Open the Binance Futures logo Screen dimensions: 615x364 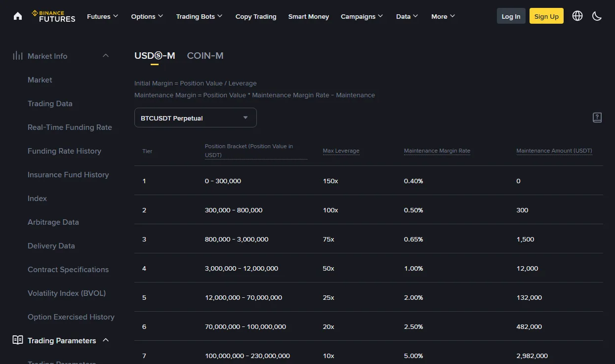click(x=53, y=16)
